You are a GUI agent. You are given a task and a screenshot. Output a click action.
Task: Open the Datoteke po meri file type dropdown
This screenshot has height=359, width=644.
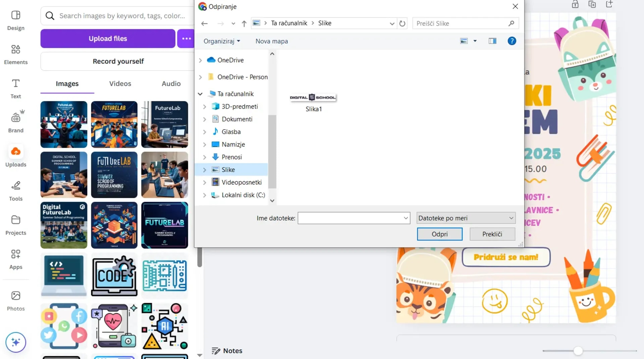coord(466,218)
